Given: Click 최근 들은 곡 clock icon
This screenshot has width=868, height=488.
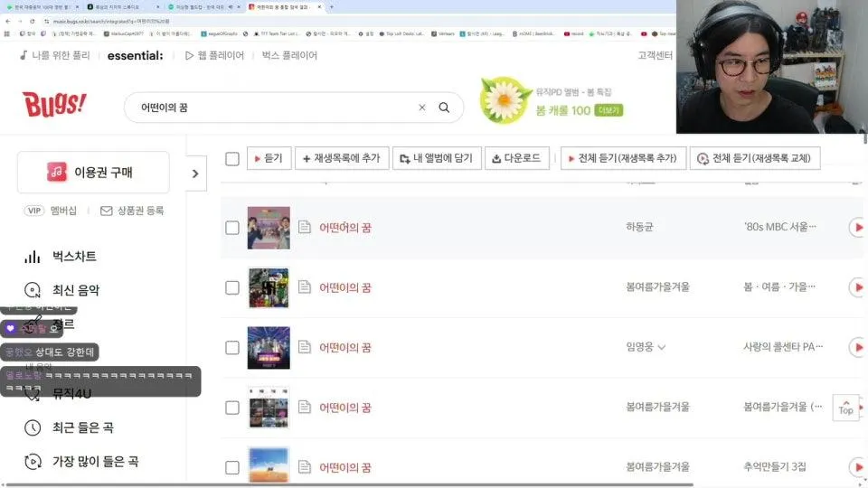Looking at the screenshot, I should 33,427.
